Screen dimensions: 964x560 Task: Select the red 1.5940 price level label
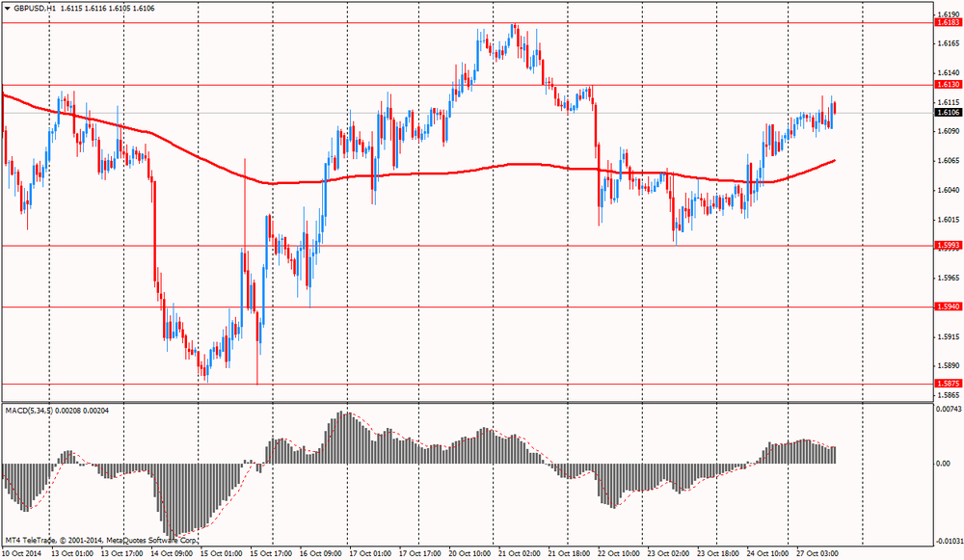point(948,307)
